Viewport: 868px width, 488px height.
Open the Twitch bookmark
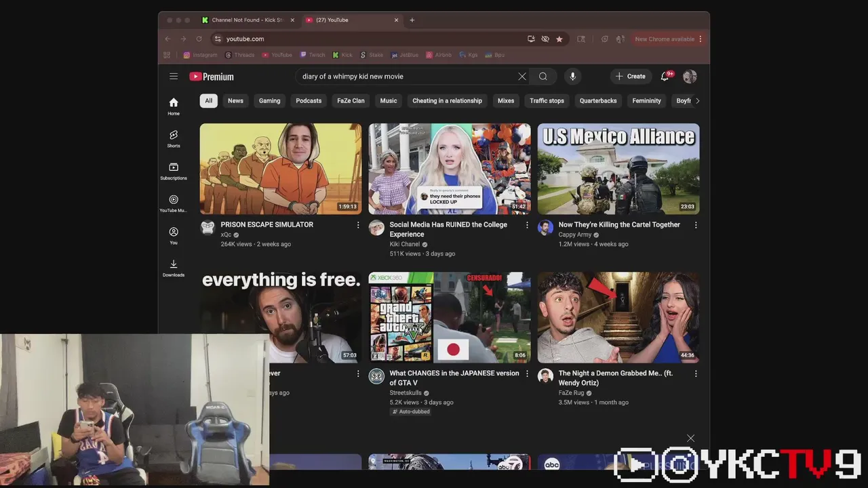(312, 55)
